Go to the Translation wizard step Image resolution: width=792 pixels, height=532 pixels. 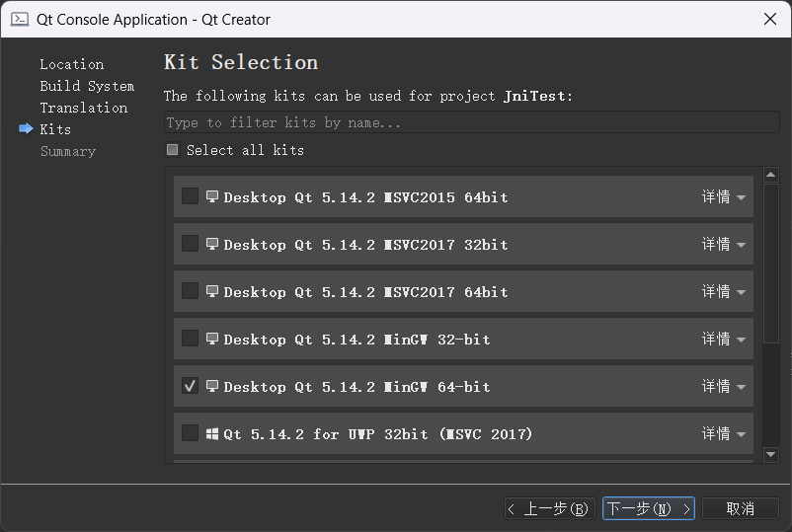tap(84, 108)
